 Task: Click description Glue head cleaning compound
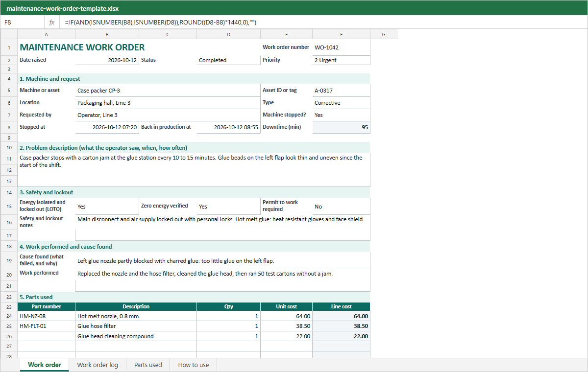(x=136, y=336)
